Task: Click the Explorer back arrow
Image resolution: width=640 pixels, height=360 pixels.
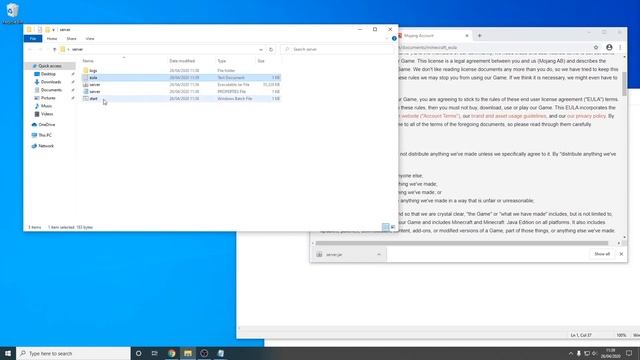Action: (30, 49)
